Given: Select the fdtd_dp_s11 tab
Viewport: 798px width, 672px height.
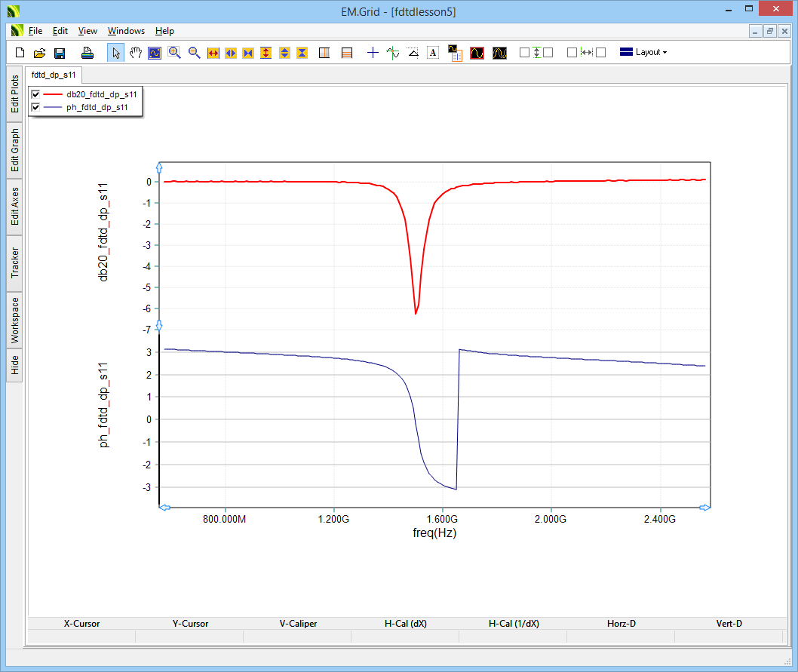Looking at the screenshot, I should pos(53,75).
